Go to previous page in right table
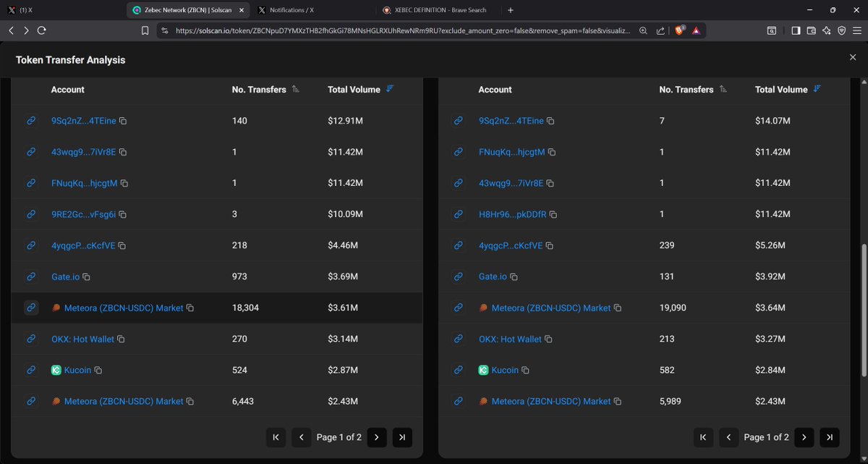The image size is (868, 464). coord(728,437)
